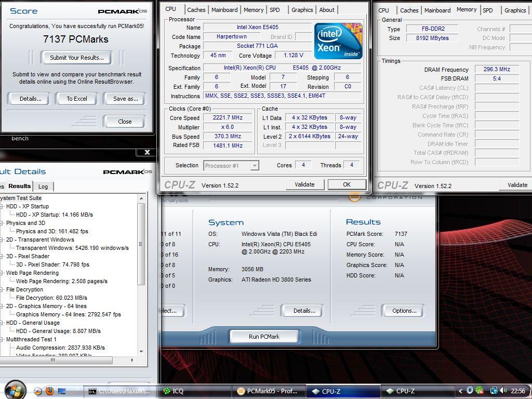Close the bench window with the X button
The width and height of the screenshot is (532, 399).
(x=147, y=152)
